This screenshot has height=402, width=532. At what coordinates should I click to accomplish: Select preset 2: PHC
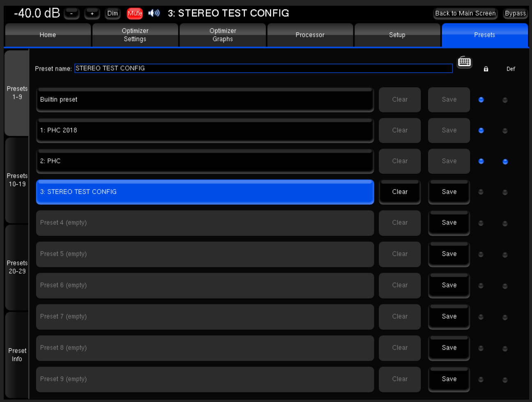[205, 161]
